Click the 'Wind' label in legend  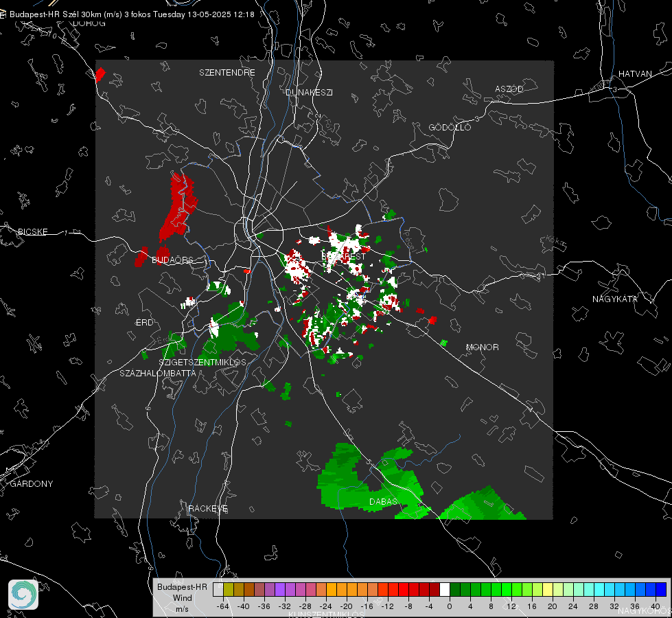coord(182,598)
